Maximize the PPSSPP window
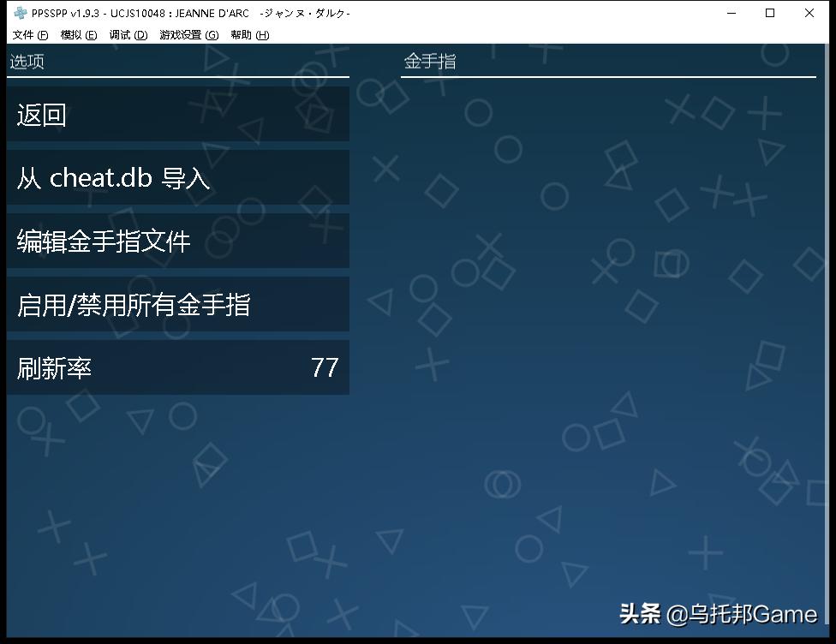This screenshot has height=644, width=836. coord(771,13)
